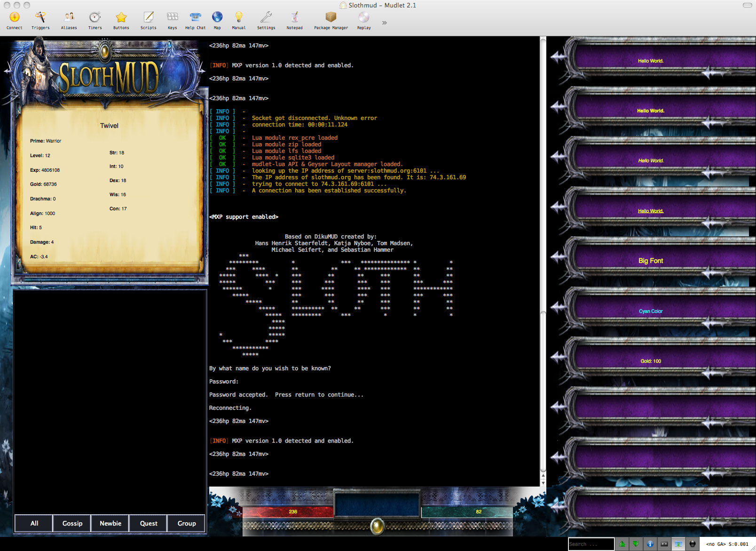Open the Scripts editor

[149, 21]
